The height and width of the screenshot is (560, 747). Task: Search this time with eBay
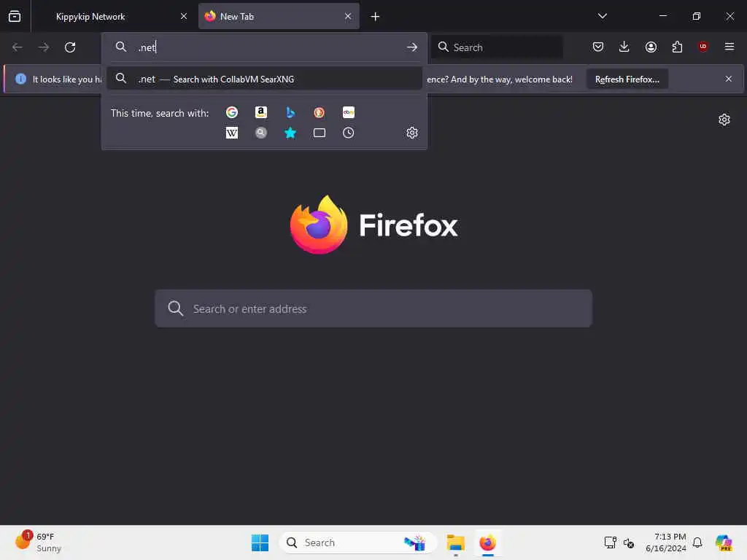tap(348, 112)
